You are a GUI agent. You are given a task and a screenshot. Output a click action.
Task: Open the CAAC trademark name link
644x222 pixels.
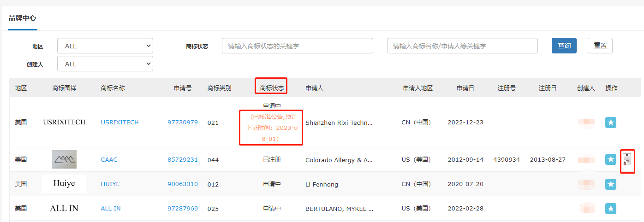tap(109, 160)
